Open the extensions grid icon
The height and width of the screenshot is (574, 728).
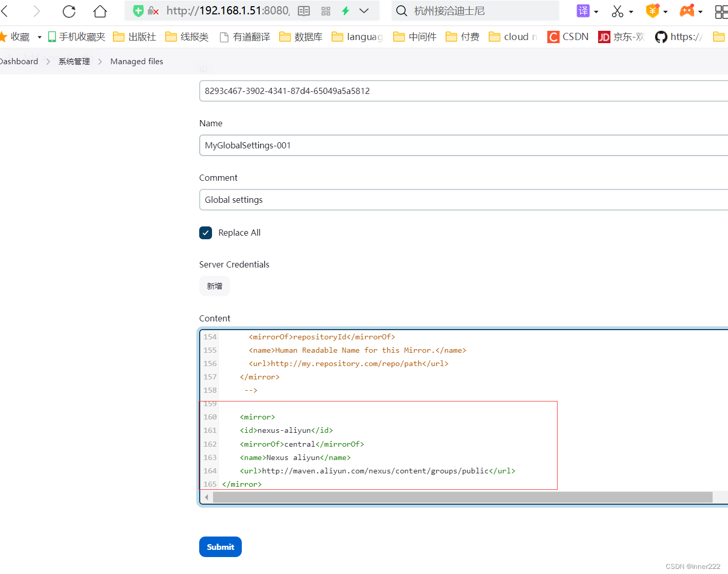[721, 11]
